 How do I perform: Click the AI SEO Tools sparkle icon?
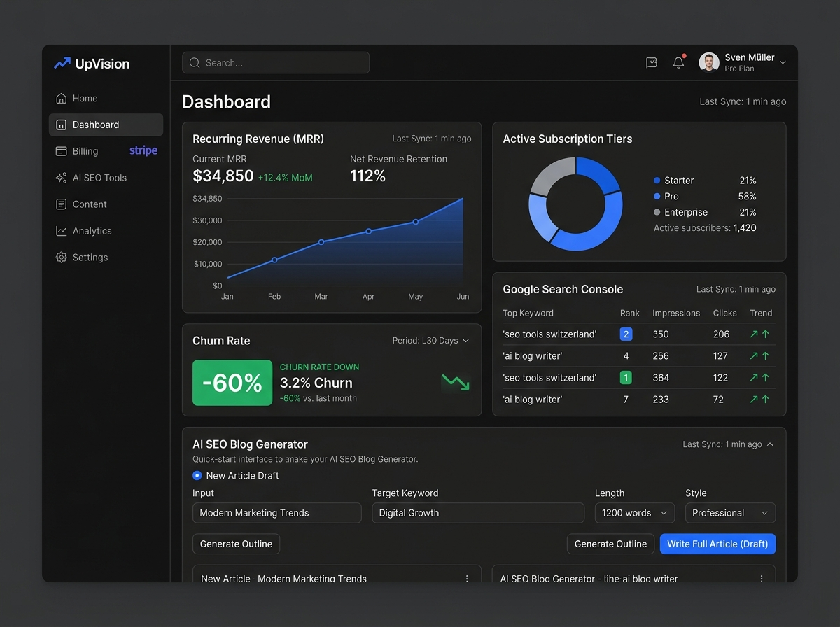point(61,178)
